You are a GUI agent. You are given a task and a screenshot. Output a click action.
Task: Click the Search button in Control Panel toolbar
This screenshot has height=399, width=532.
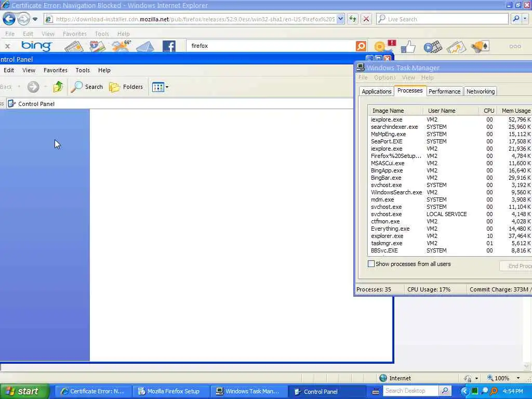coord(87,87)
